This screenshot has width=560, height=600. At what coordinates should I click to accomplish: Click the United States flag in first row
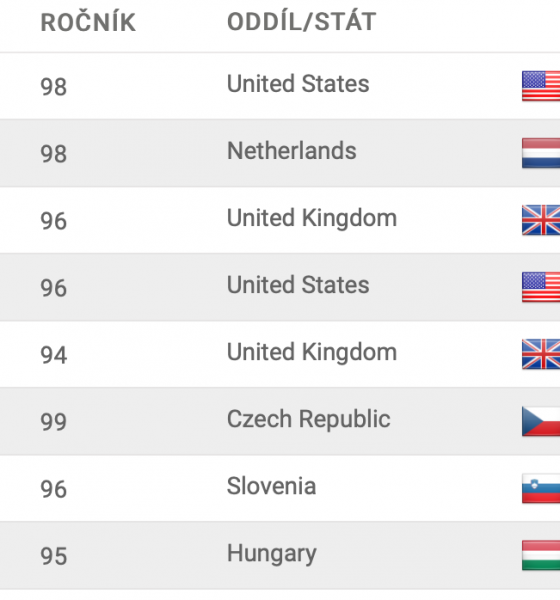coord(541,86)
